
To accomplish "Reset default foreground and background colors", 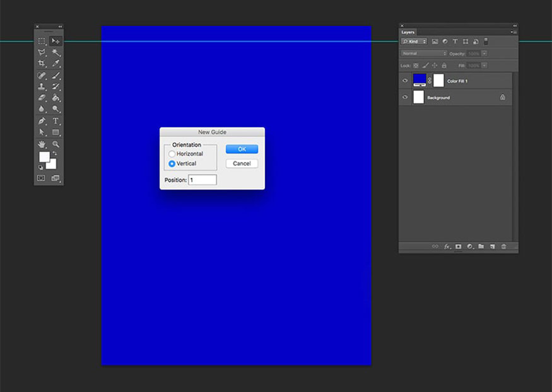I will pos(41,168).
